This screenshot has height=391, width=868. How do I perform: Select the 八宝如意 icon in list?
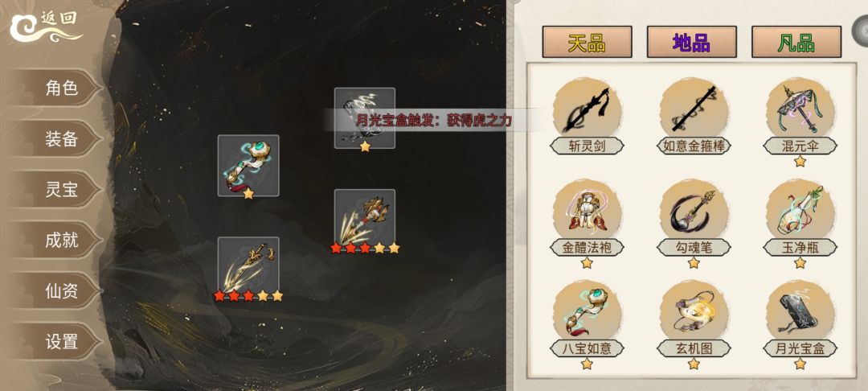(x=587, y=312)
